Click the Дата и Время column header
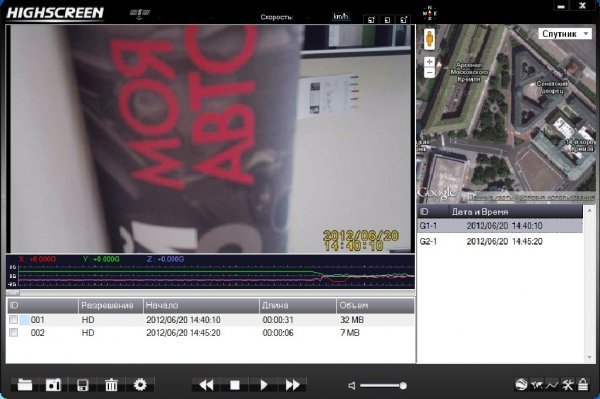 coord(516,212)
